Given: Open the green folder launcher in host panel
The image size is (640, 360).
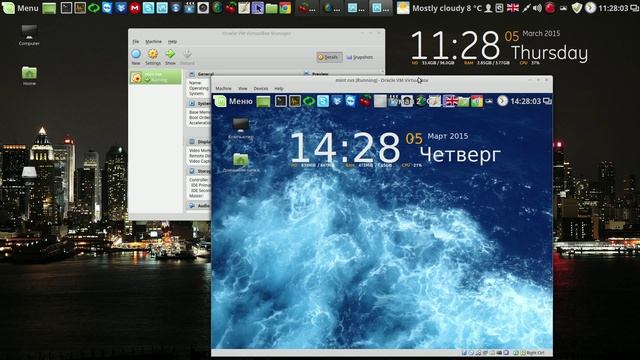Looking at the screenshot, I should click(x=271, y=8).
